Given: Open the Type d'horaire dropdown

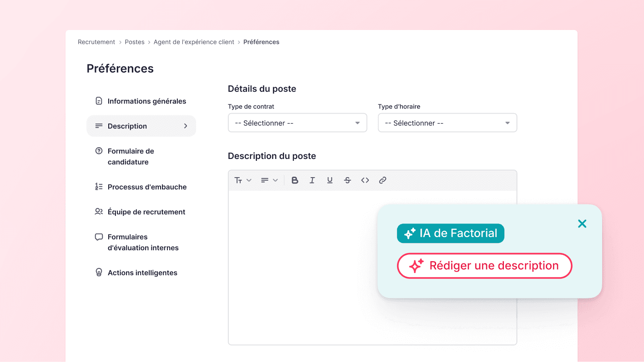Looking at the screenshot, I should (447, 123).
